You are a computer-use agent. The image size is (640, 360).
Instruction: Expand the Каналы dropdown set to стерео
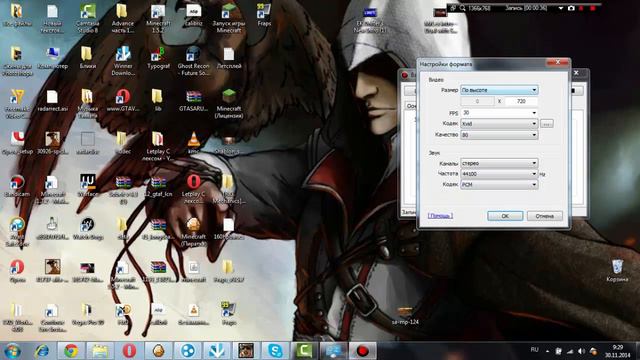pyautogui.click(x=499, y=163)
